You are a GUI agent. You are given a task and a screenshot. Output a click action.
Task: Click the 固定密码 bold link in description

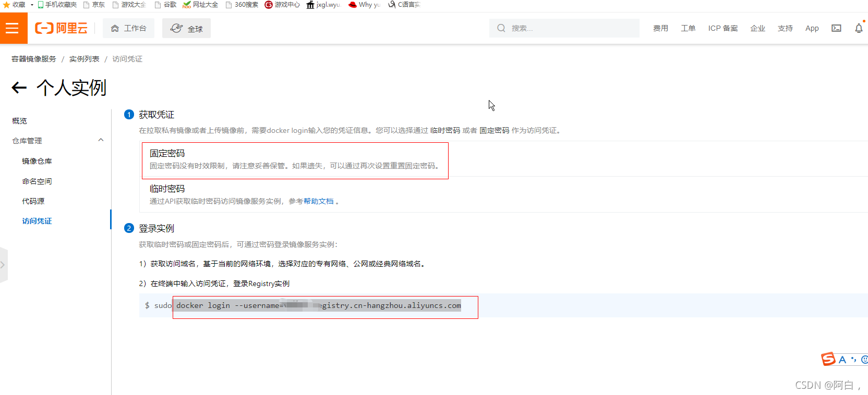(x=495, y=130)
